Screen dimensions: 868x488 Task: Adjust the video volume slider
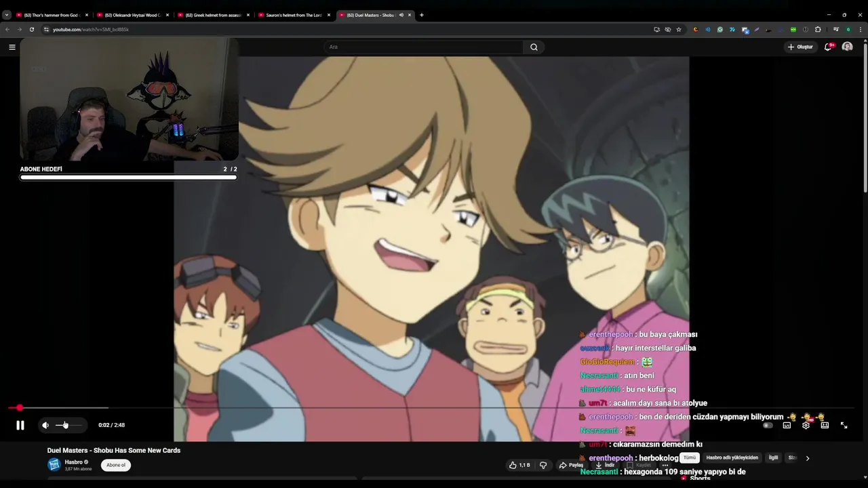68,425
